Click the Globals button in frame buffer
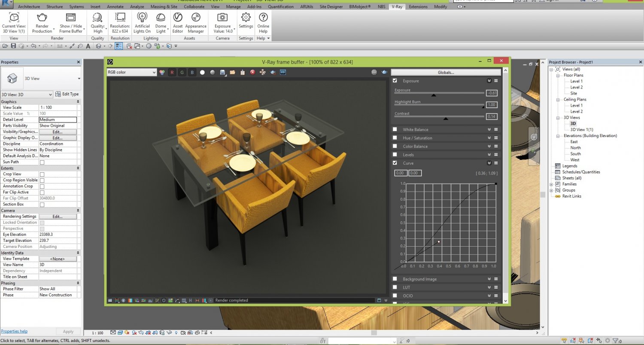644x345 pixels. pyautogui.click(x=446, y=72)
